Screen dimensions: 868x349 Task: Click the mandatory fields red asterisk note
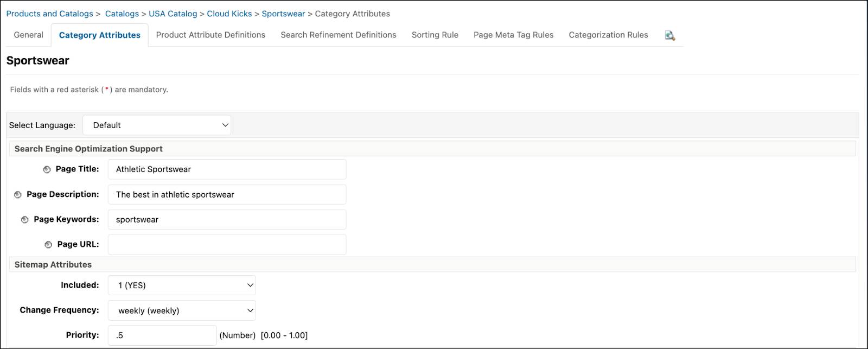[x=89, y=90]
